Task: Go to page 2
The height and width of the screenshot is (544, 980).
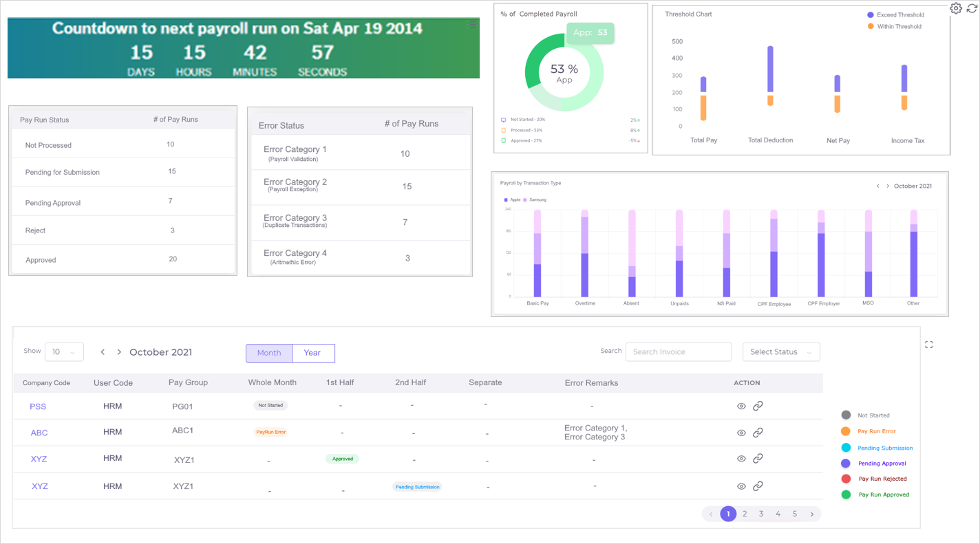Action: (745, 514)
